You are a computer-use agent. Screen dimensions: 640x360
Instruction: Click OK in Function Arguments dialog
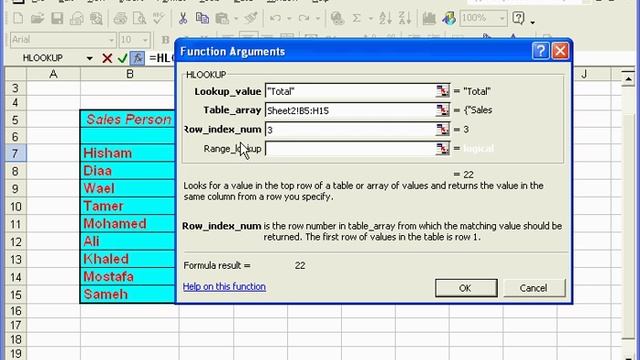point(466,288)
